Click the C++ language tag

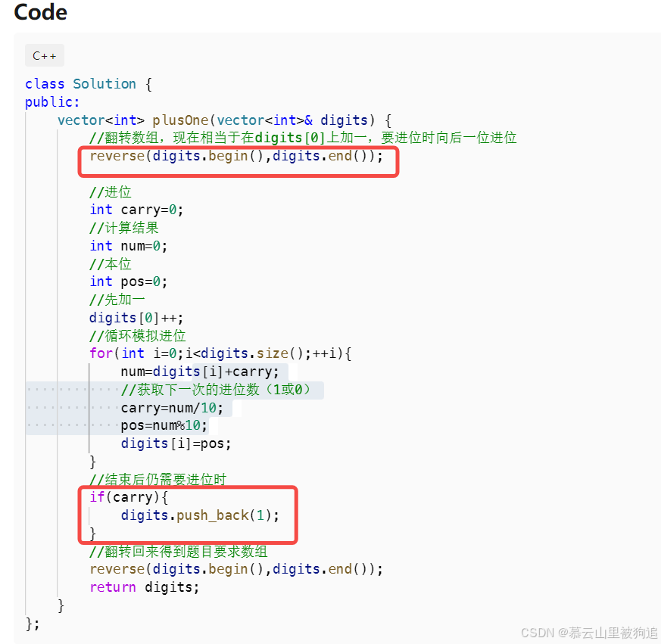coord(45,55)
